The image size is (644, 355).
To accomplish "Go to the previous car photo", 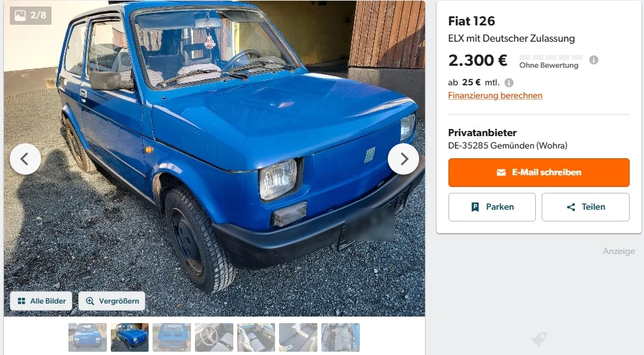I will [25, 159].
